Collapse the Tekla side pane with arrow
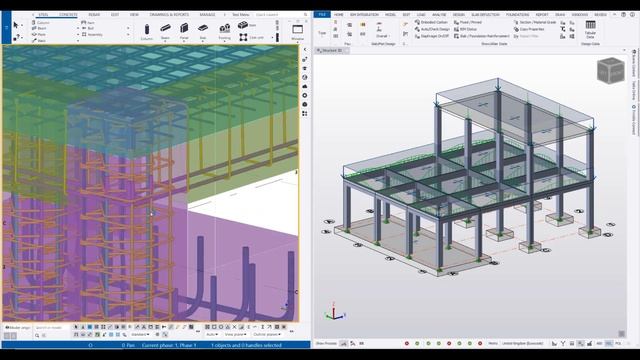The width and height of the screenshot is (640, 360). [305, 49]
